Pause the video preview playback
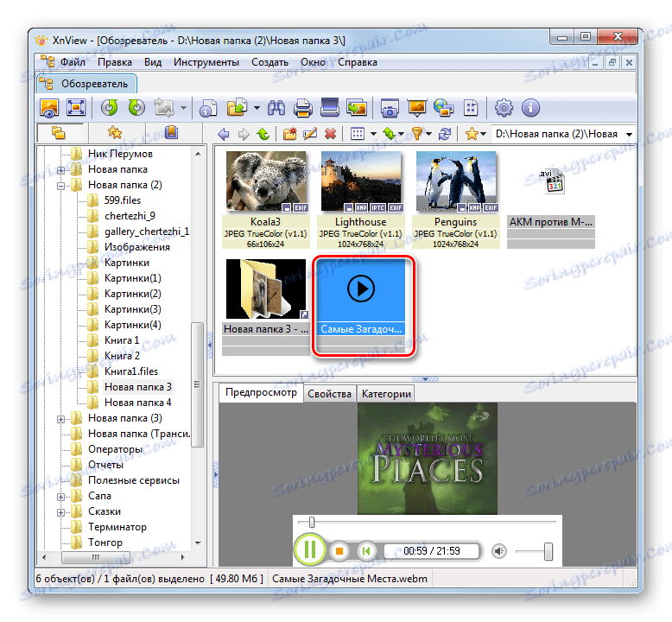 [310, 549]
